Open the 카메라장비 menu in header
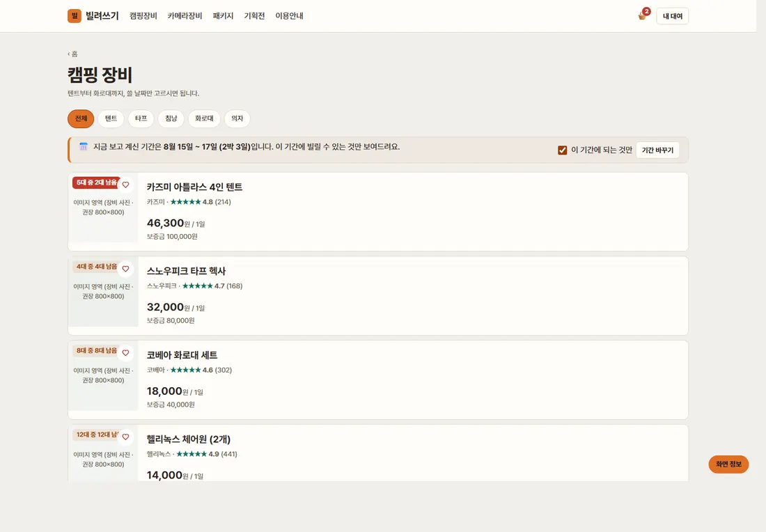 [185, 16]
